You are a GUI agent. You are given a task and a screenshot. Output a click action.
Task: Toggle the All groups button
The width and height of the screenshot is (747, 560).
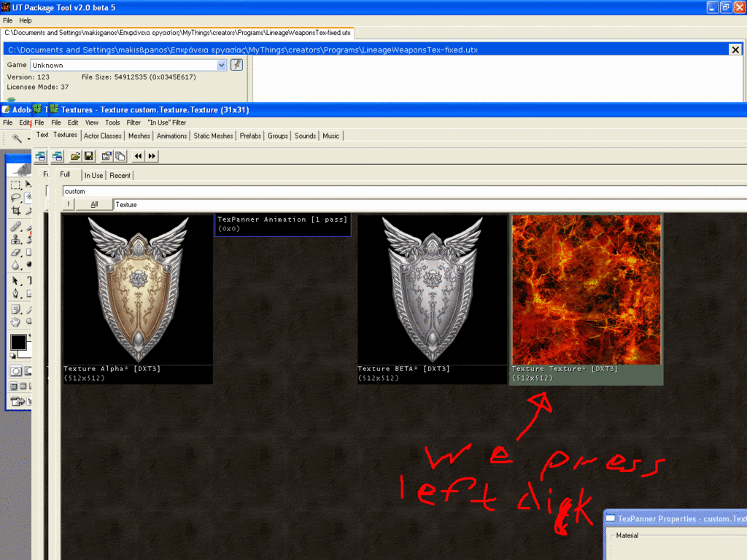coord(94,205)
